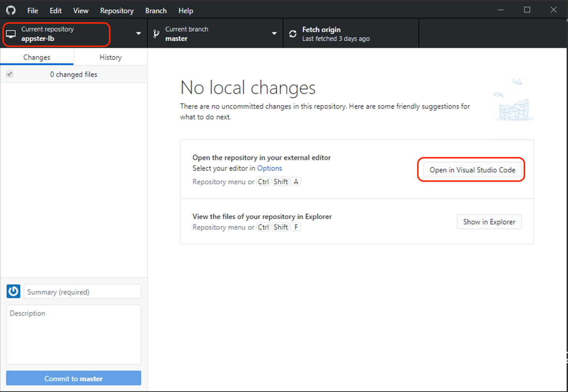Viewport: 568px width, 392px height.
Task: Open the Repository menu
Action: 117,11
